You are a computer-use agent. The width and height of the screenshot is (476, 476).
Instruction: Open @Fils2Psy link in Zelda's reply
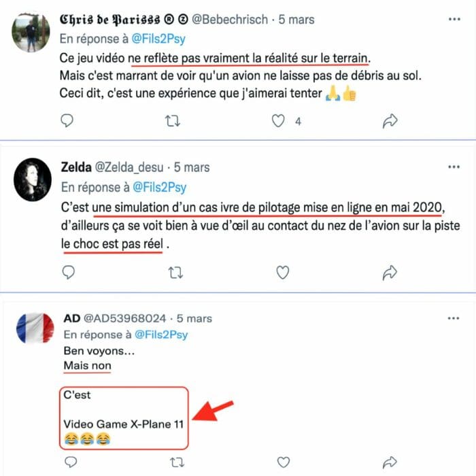point(160,187)
